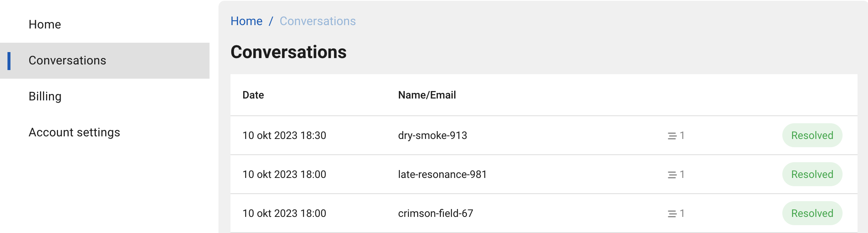
Task: Open the late-resonance-981 conversation
Action: coord(442,174)
